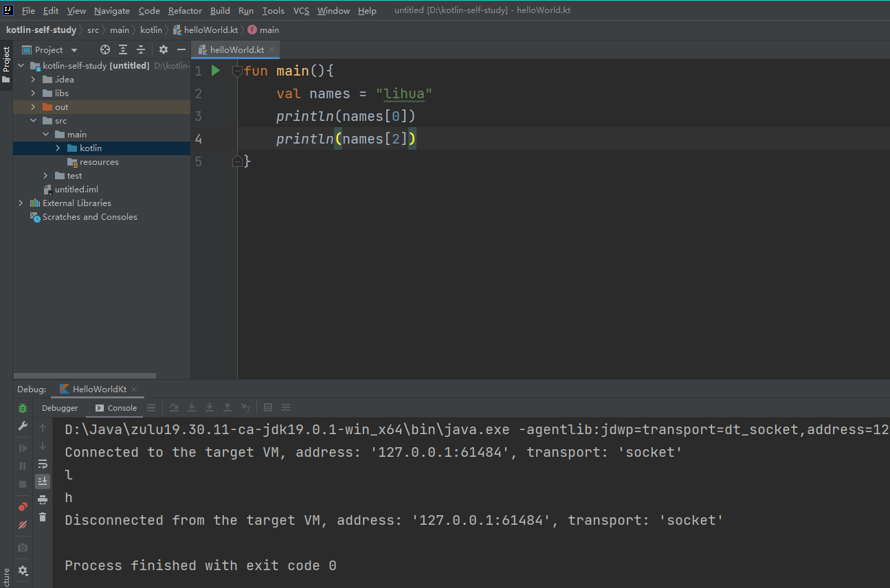Image resolution: width=890 pixels, height=588 pixels.
Task: Click the console Print icon
Action: click(43, 499)
